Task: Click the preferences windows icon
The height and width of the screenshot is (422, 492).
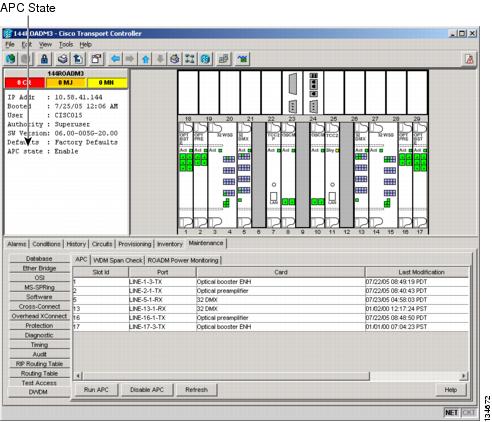Action: 97,59
